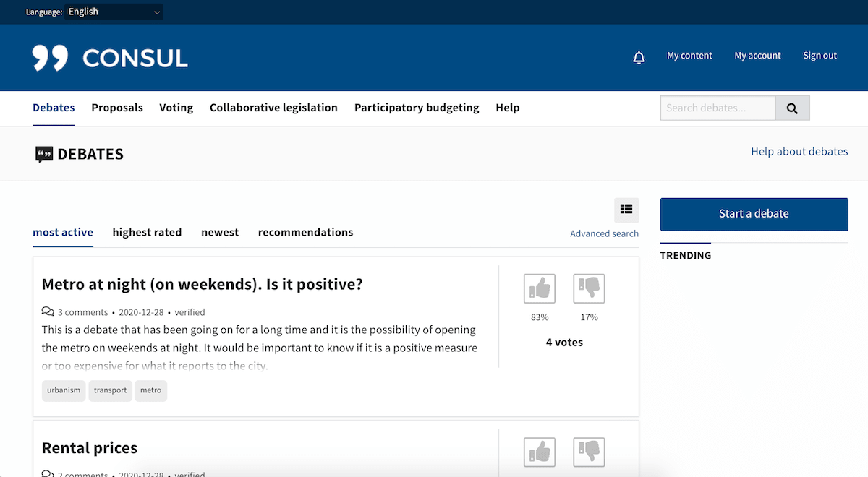Sort debates by newest
868x477 pixels.
(x=220, y=232)
